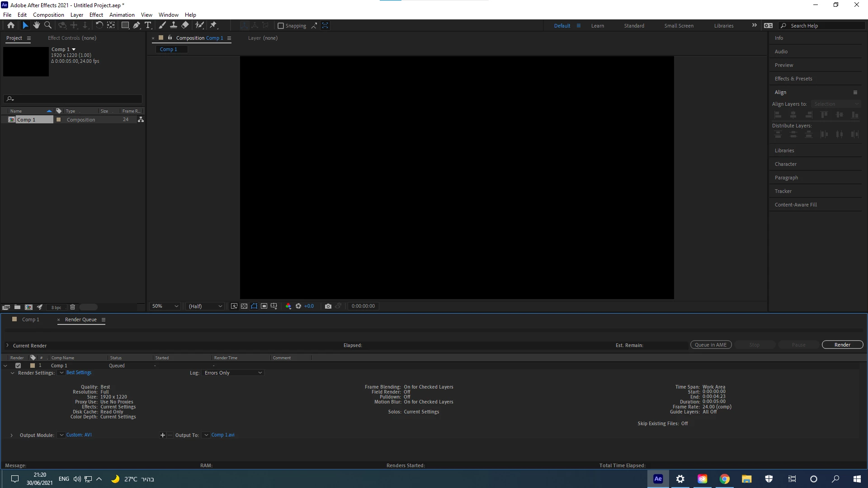Select the Zoom tool in toolbar
The height and width of the screenshot is (488, 868).
click(x=48, y=25)
